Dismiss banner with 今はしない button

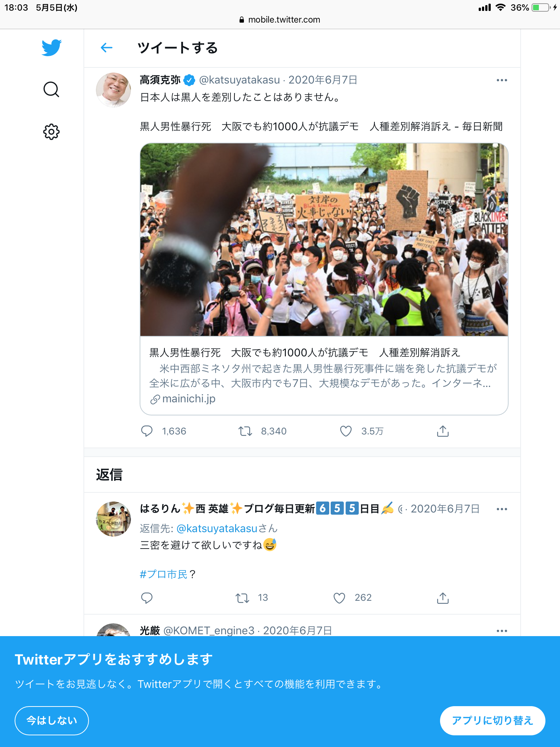(x=52, y=721)
